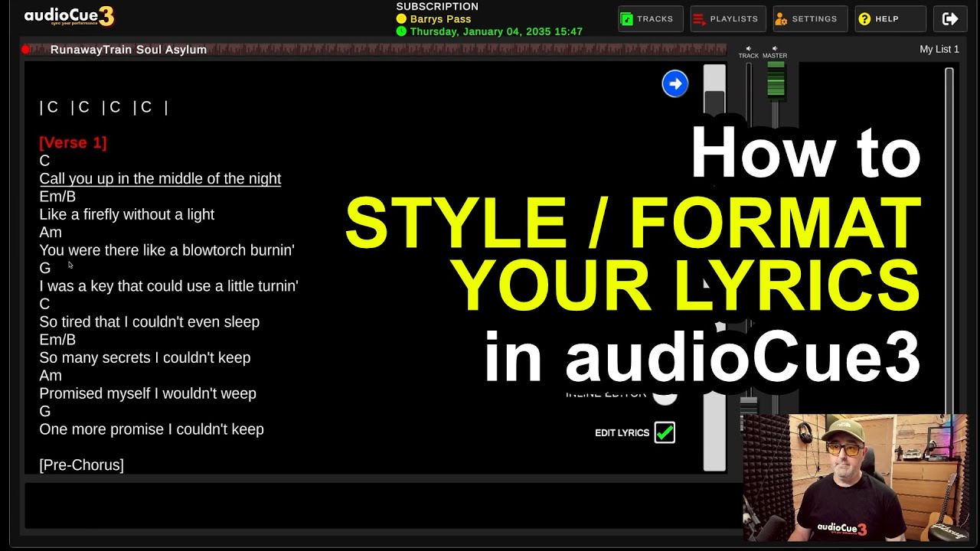Viewport: 980px width, 551px height.
Task: Click the TRACK label above the fader
Action: [749, 56]
